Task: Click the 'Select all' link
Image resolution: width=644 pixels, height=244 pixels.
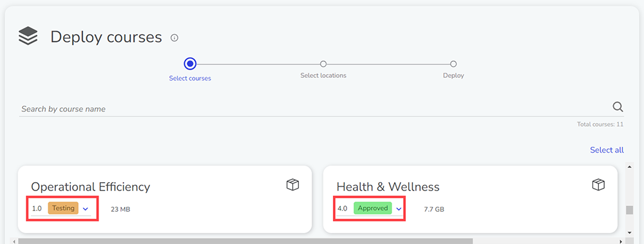Action: pyautogui.click(x=607, y=150)
